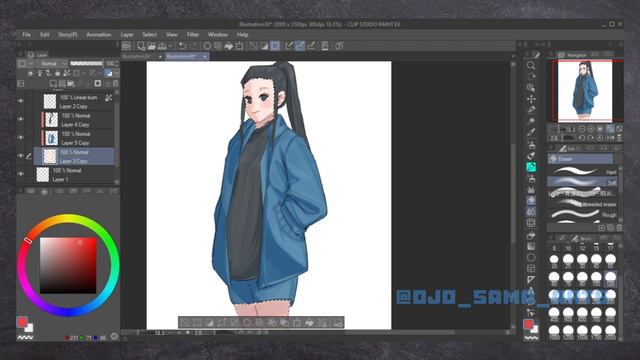Click the layer opacity stepper arrows
Viewport: 640px width, 360px height.
[x=117, y=63]
